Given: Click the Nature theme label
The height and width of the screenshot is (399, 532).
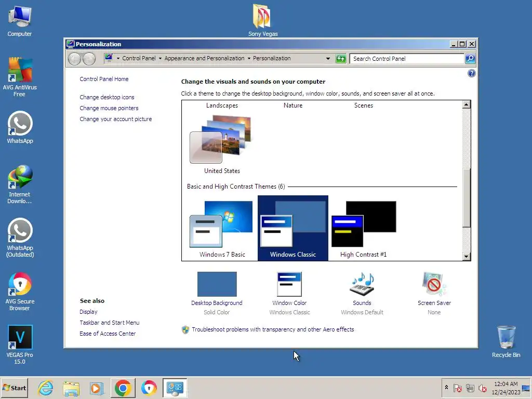Looking at the screenshot, I should (x=293, y=105).
